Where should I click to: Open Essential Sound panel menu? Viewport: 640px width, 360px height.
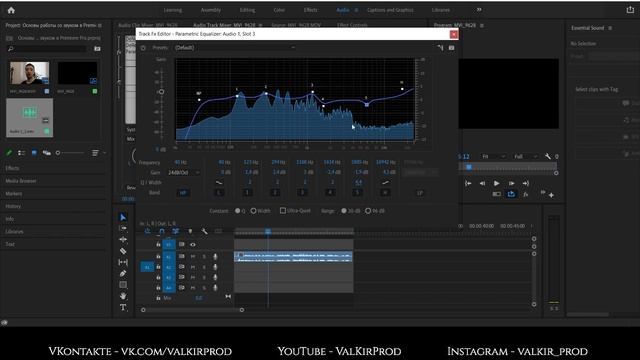coord(610,28)
